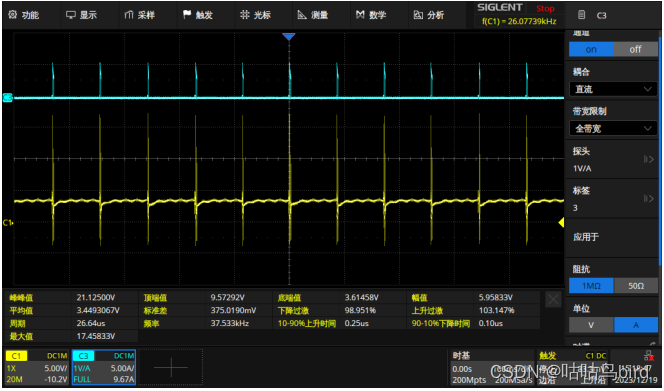Click the 顶端值 value 9.57292V
This screenshot has height=391, width=664.
[x=227, y=298]
